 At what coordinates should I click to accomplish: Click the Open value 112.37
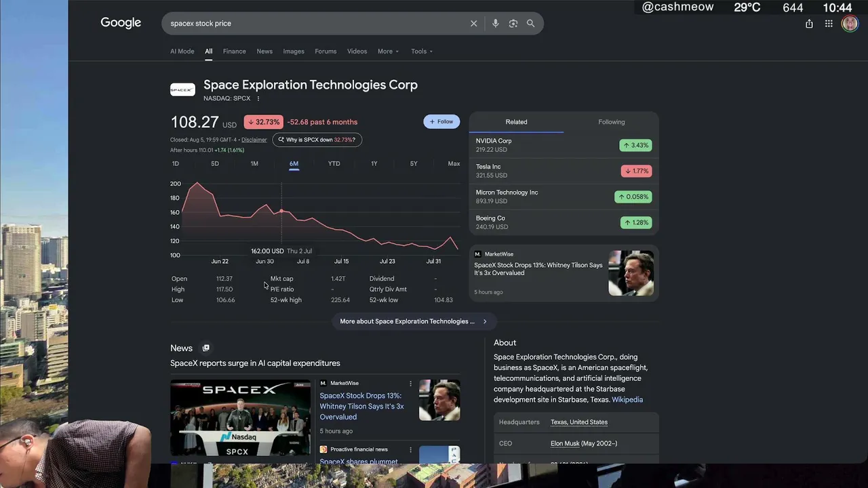224,279
